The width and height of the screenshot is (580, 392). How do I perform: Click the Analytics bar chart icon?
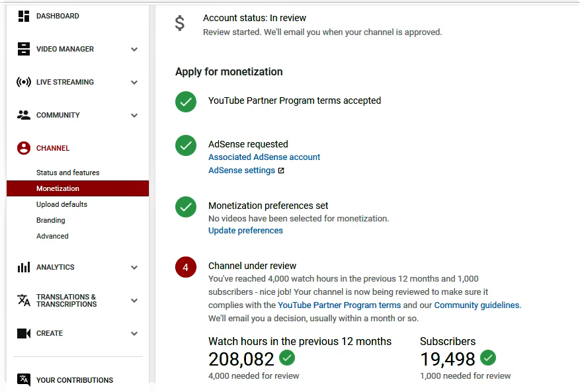tap(24, 267)
